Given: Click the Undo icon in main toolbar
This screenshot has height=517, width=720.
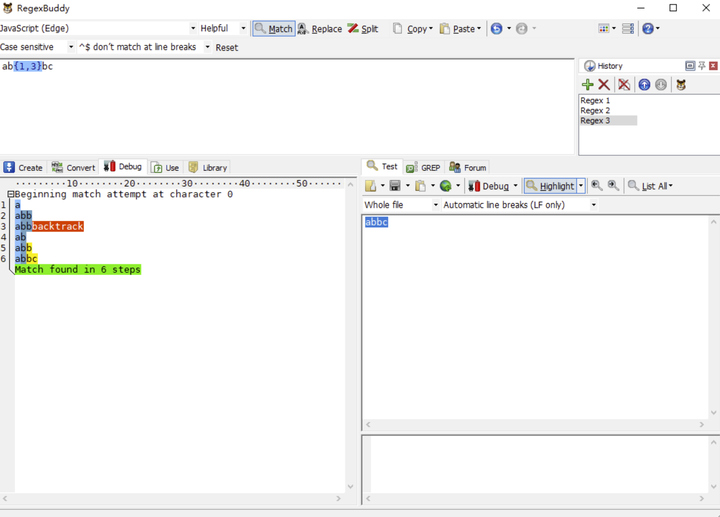Looking at the screenshot, I should click(x=496, y=28).
